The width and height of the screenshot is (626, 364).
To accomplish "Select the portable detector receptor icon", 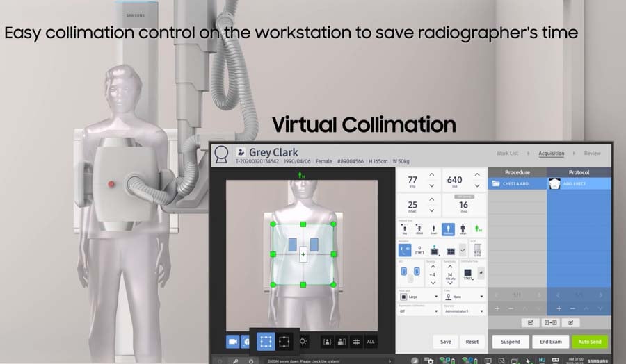I will pos(434,251).
